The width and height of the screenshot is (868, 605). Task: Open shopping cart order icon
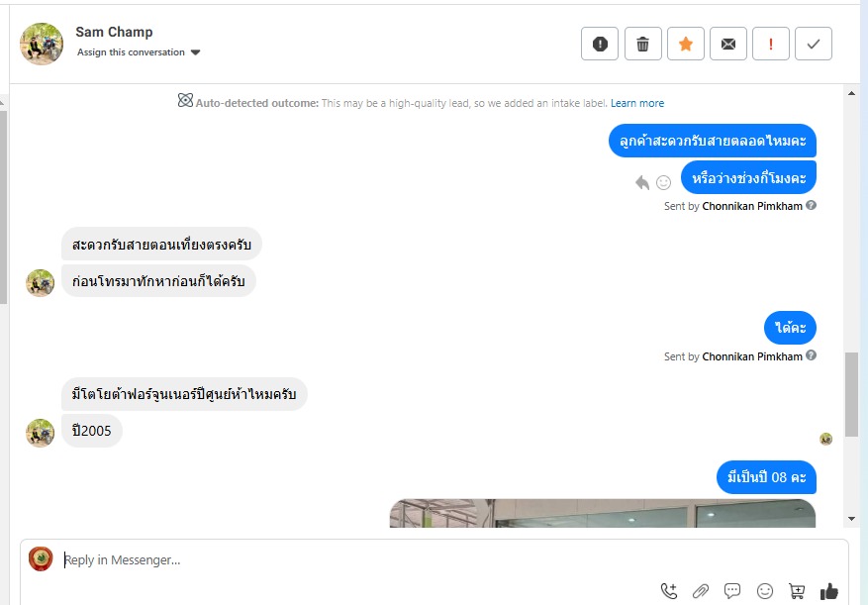[x=797, y=591]
